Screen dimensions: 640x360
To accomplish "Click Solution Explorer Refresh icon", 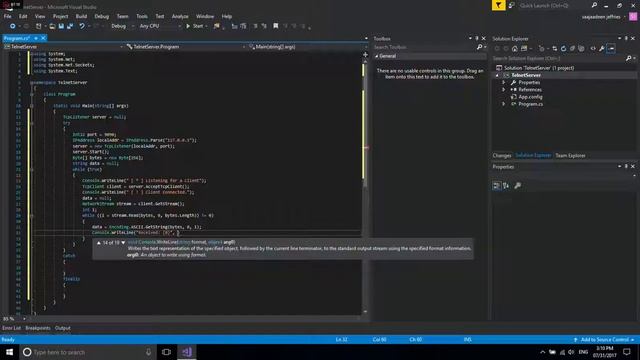I will point(563,49).
